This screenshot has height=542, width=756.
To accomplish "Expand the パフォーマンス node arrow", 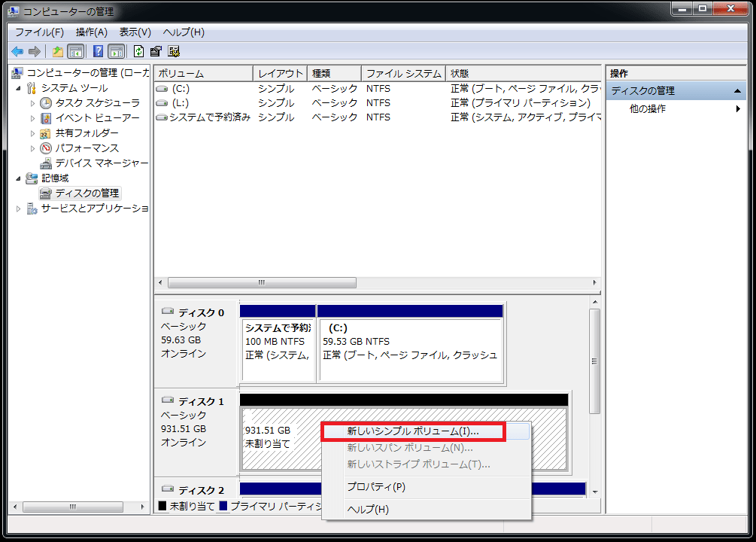I will (x=32, y=148).
